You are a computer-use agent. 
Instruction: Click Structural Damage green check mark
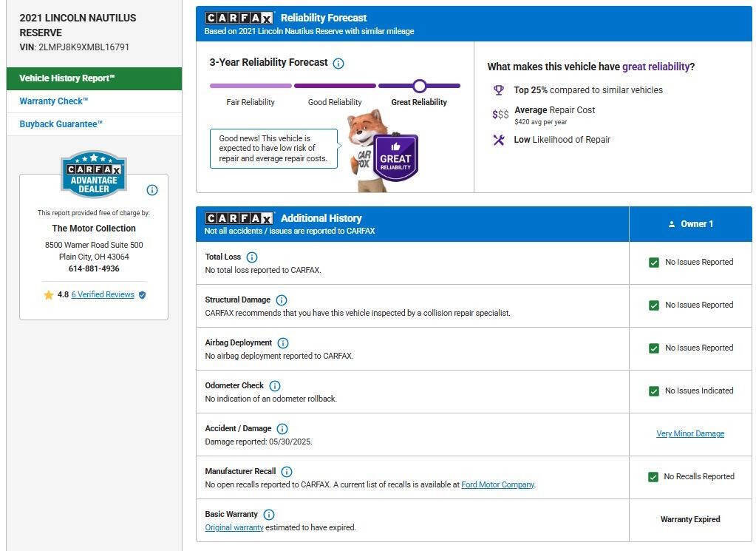(653, 305)
